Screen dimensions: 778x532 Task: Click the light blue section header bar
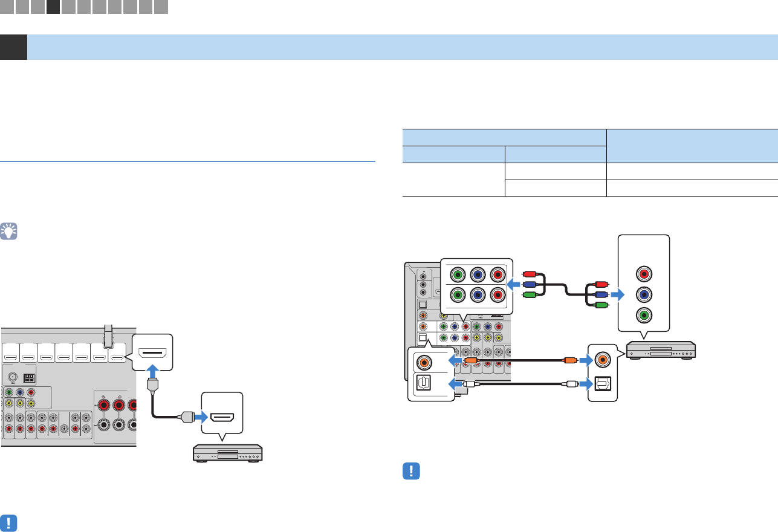pyautogui.click(x=403, y=47)
